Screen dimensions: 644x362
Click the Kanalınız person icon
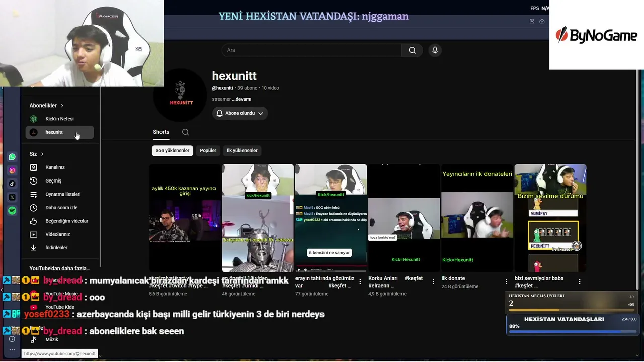tap(34, 167)
